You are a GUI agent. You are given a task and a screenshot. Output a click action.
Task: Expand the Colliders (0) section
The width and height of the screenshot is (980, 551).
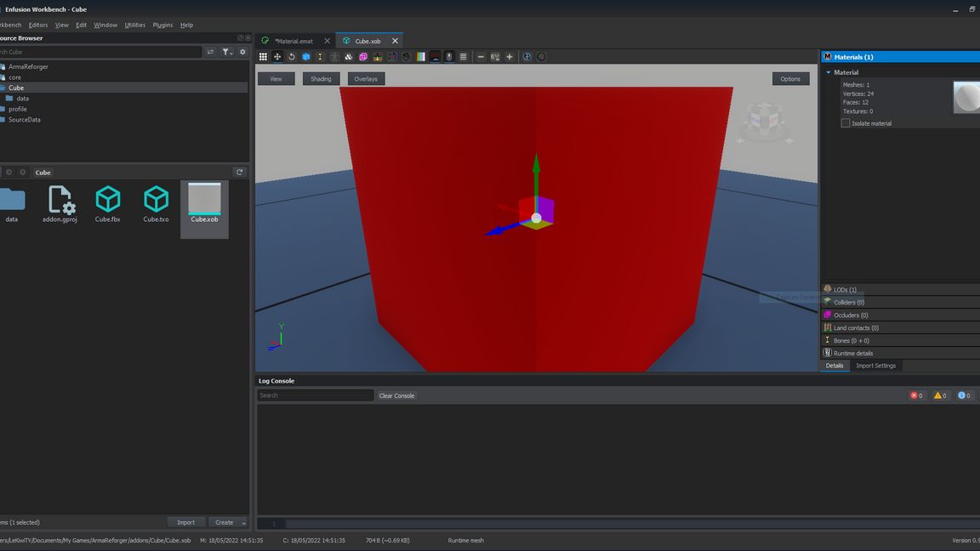tap(848, 303)
